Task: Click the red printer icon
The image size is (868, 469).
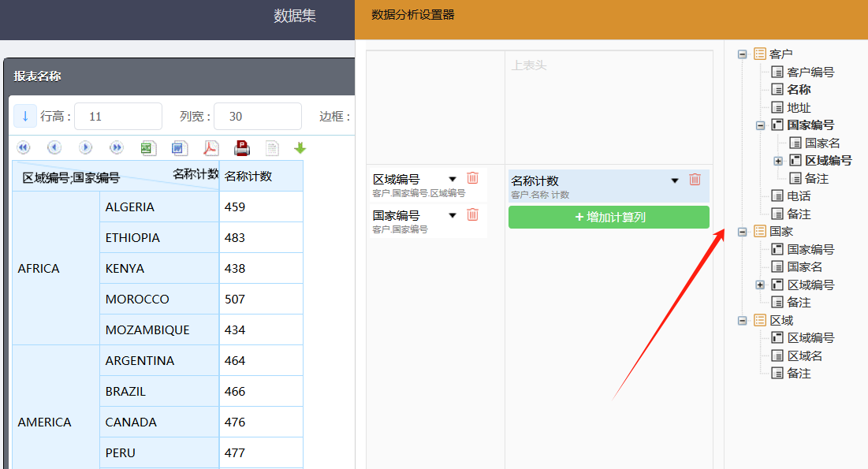Action: 242,147
